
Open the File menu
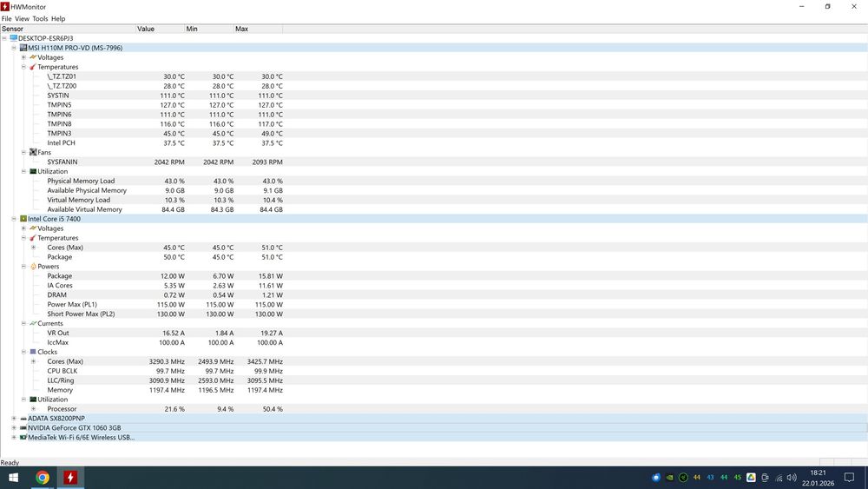pyautogui.click(x=7, y=18)
